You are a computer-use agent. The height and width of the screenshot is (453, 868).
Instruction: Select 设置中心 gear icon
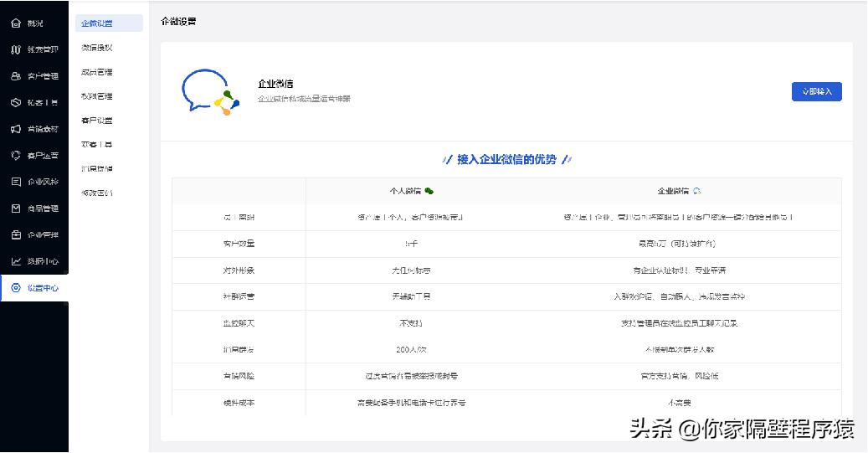16,288
